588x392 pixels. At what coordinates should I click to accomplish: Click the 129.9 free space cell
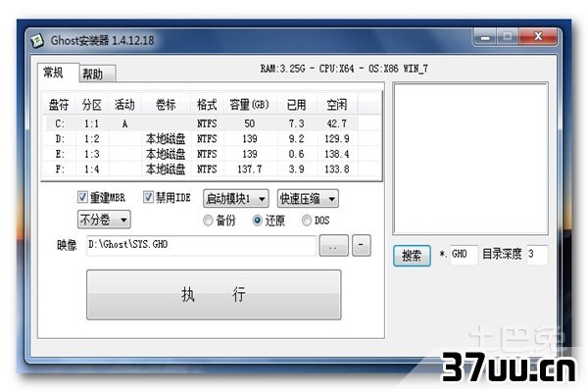point(337,139)
